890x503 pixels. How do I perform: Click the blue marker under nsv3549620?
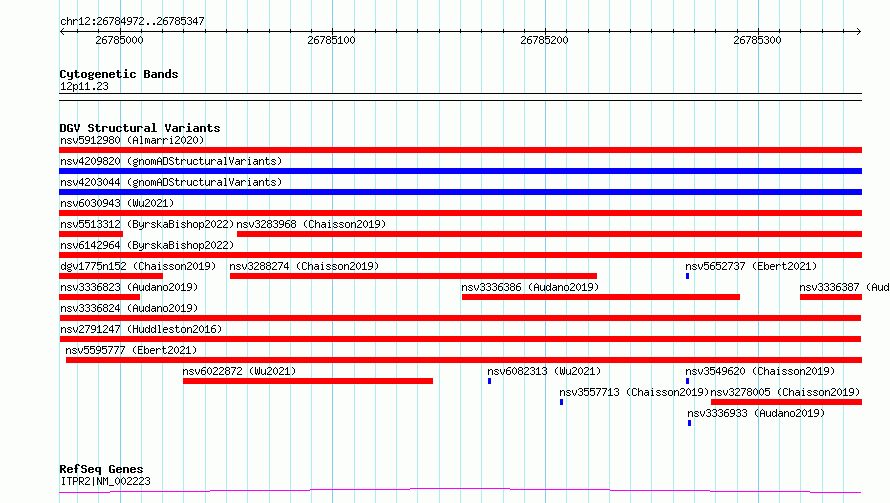[x=687, y=381]
